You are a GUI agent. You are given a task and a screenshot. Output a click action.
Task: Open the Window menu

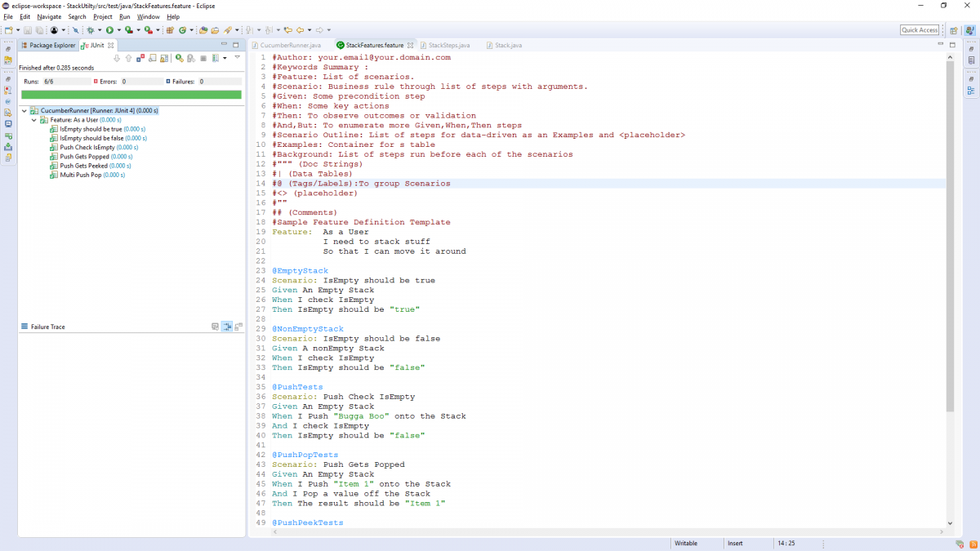(x=149, y=16)
